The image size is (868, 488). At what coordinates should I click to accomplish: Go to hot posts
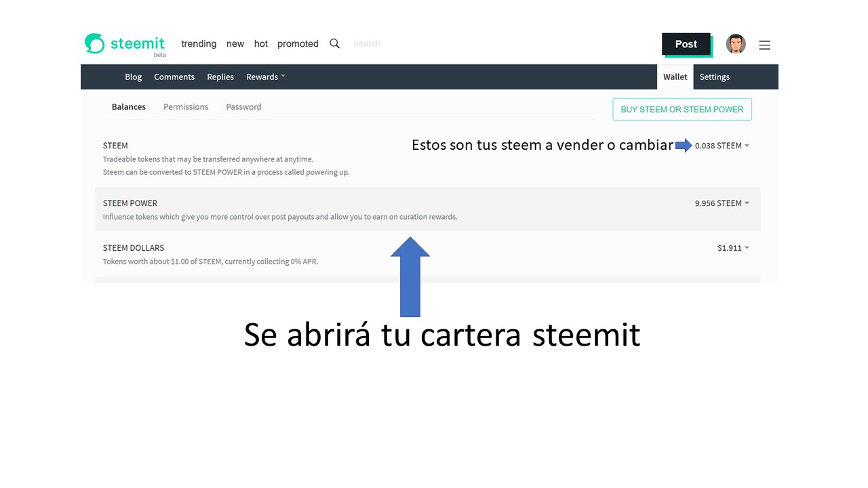point(261,43)
